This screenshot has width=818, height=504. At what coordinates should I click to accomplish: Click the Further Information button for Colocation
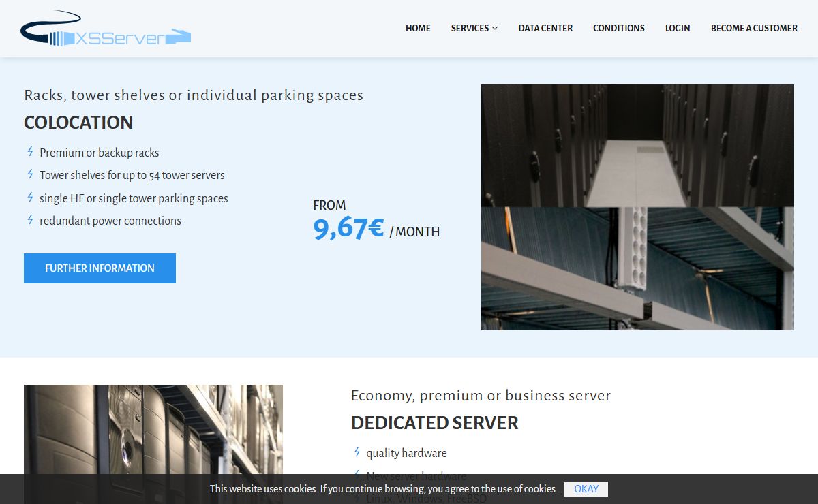click(x=100, y=268)
